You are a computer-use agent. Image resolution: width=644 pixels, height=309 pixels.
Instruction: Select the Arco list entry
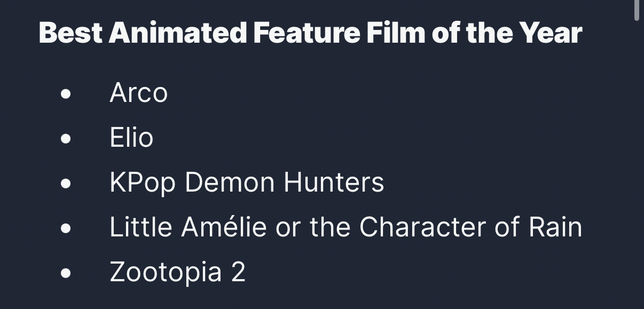pyautogui.click(x=138, y=93)
